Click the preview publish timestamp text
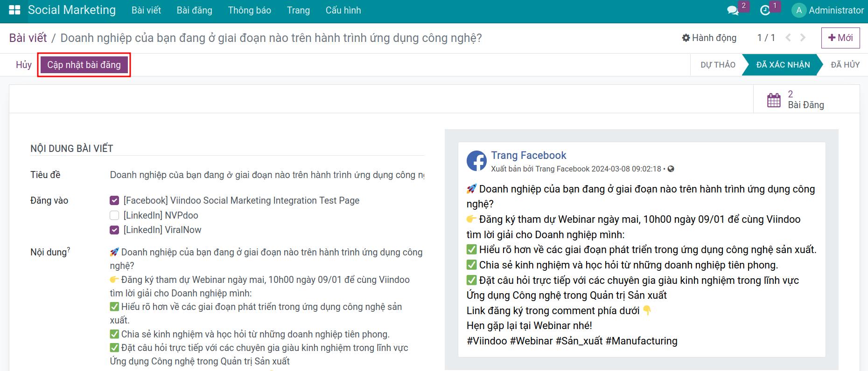The image size is (868, 371). tap(626, 169)
